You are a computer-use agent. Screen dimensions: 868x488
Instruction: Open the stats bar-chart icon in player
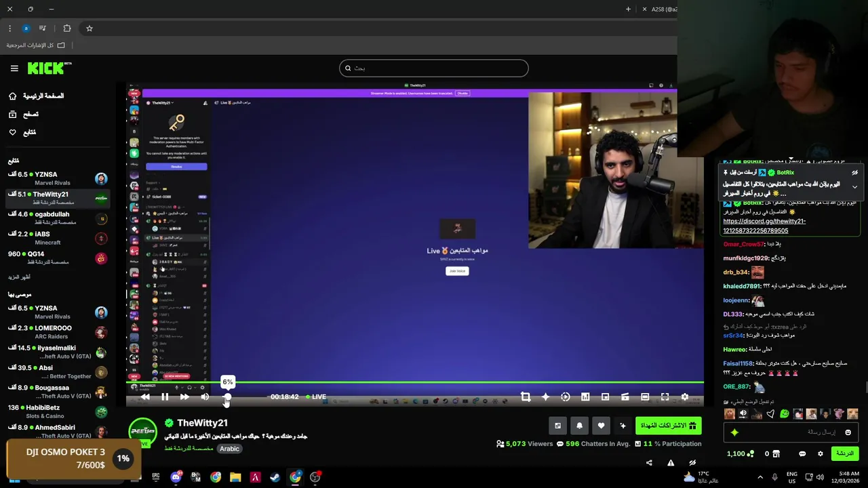click(x=585, y=396)
